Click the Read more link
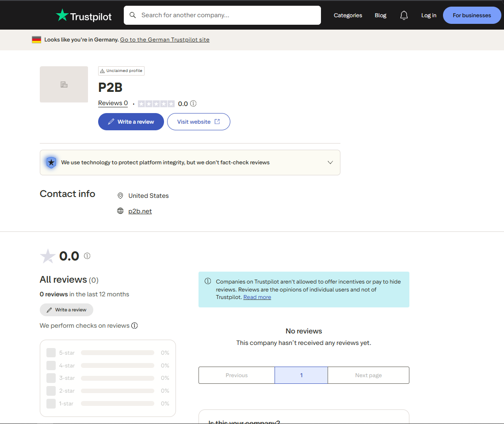This screenshot has height=424, width=504. click(257, 297)
